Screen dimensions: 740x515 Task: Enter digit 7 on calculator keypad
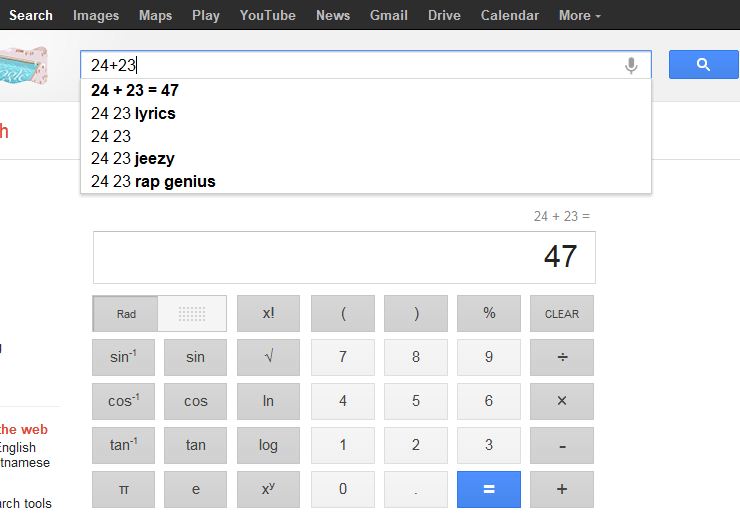tap(343, 357)
